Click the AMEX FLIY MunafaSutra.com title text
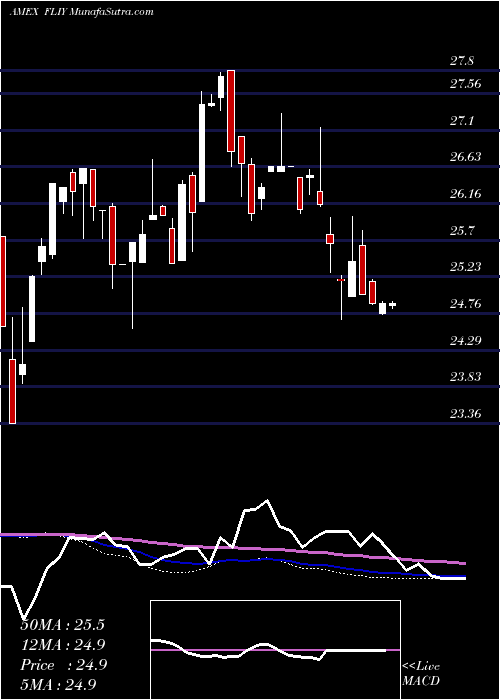 [x=81, y=12]
